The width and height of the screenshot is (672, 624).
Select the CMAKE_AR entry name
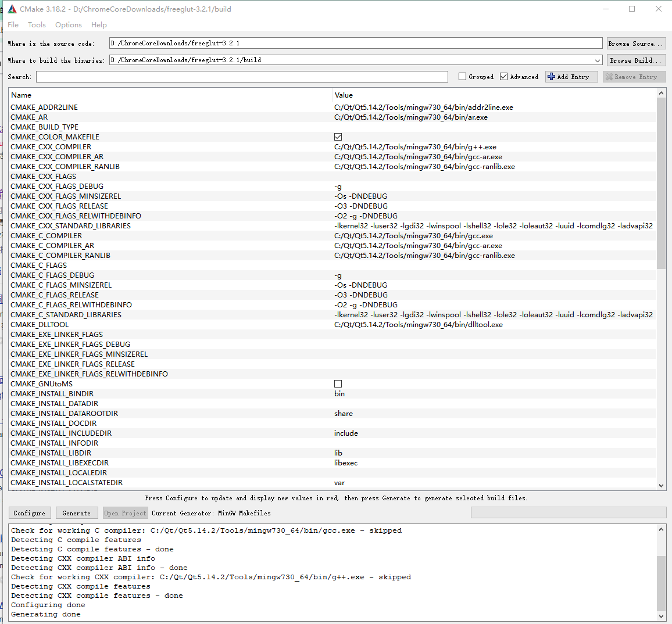[x=29, y=117]
